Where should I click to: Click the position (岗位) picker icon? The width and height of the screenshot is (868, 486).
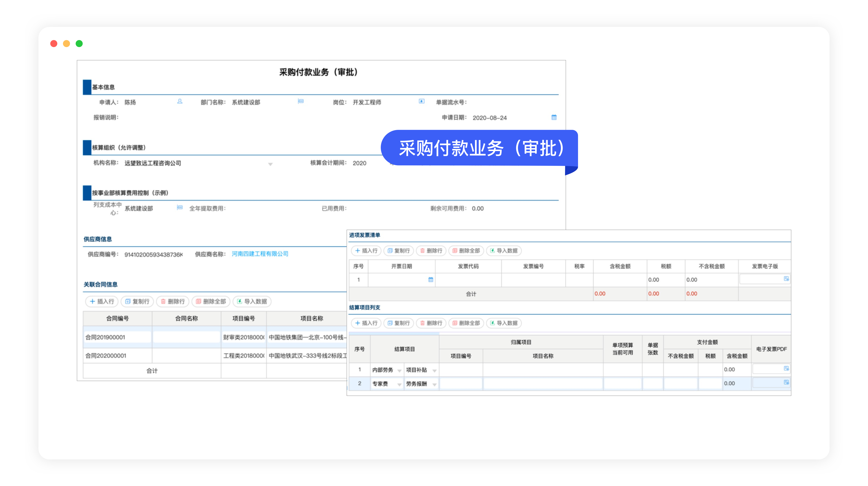[422, 101]
